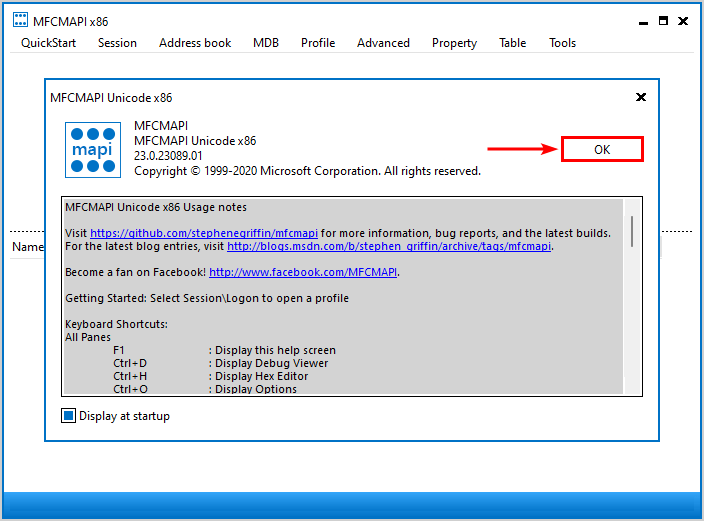704x521 pixels.
Task: Click the OK button in the dialog
Action: (602, 149)
